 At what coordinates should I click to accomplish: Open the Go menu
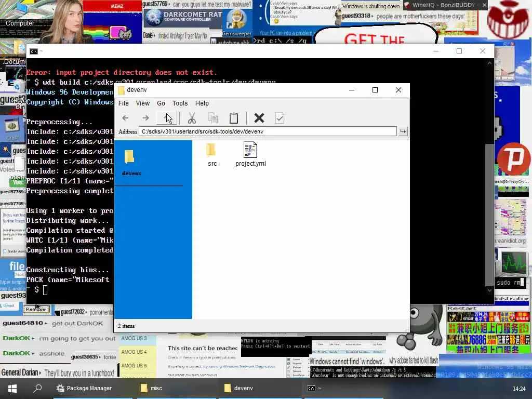point(161,103)
